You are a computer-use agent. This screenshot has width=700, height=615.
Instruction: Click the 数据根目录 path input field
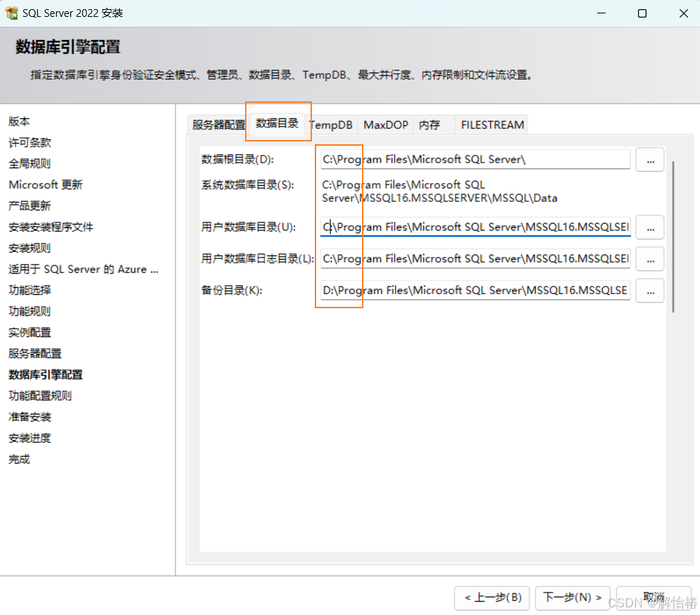pyautogui.click(x=475, y=159)
